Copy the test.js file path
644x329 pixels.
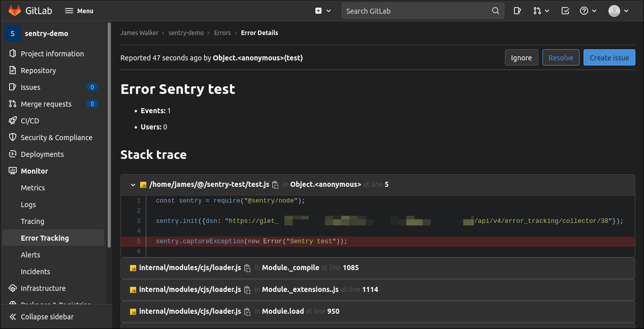tap(275, 185)
